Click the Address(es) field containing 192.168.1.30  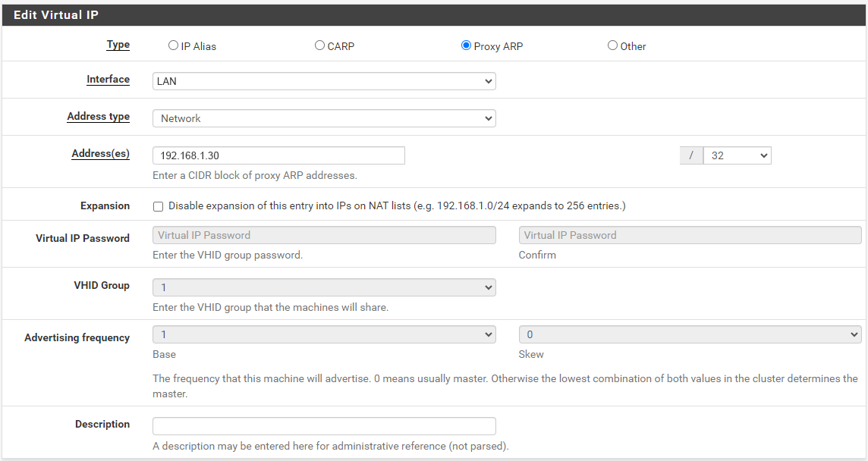(x=278, y=155)
